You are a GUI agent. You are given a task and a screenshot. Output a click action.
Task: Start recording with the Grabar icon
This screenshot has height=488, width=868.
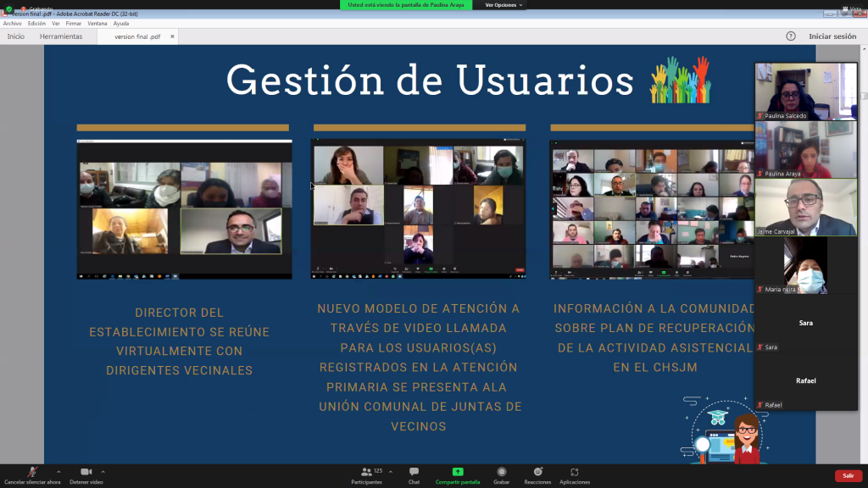pyautogui.click(x=502, y=473)
